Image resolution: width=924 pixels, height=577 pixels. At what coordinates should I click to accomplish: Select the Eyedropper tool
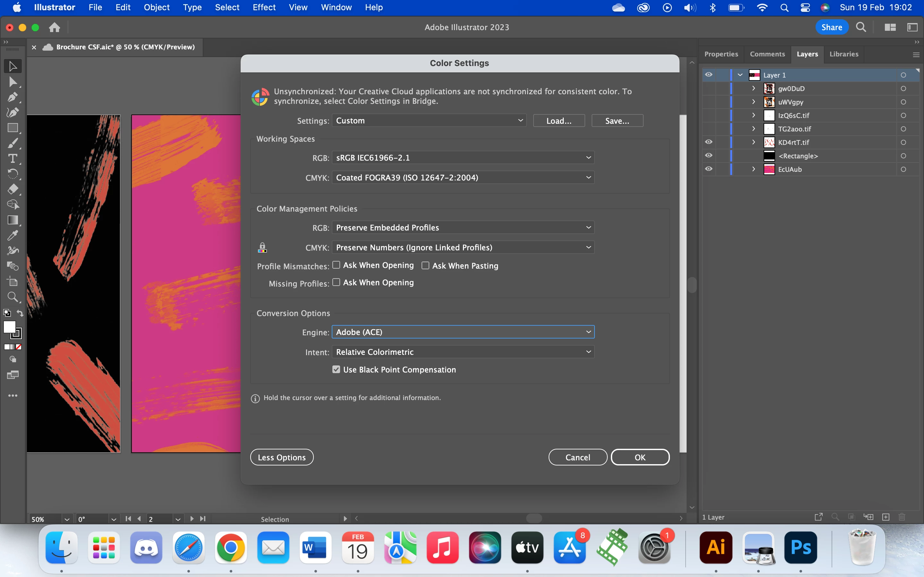(12, 235)
